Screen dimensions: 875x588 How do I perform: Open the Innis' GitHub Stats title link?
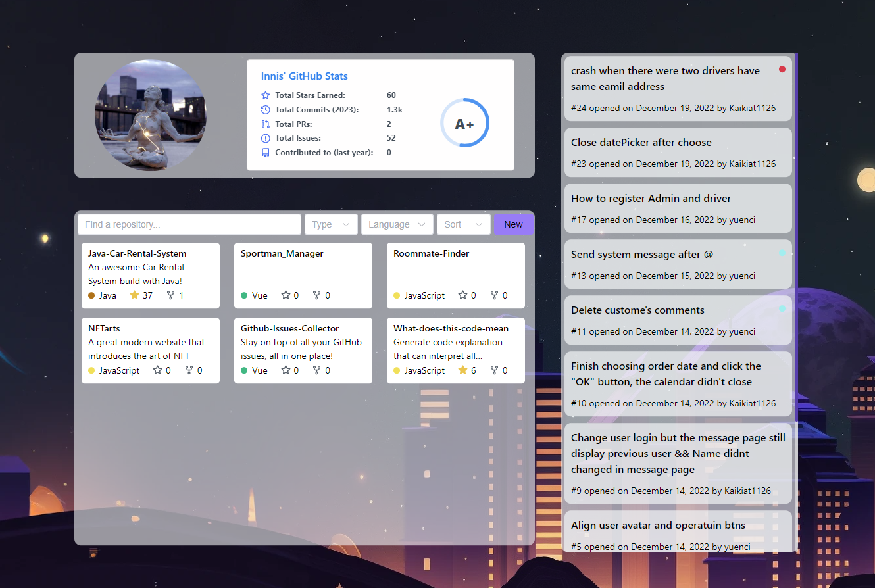305,76
